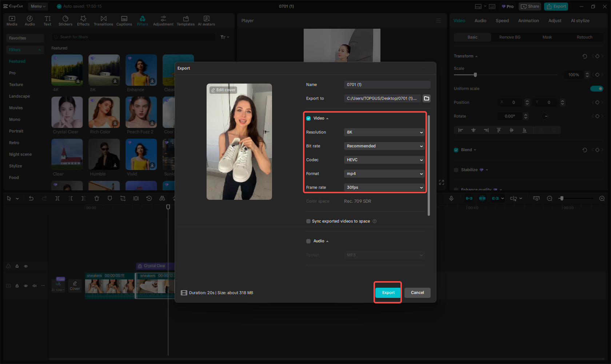
Task: Click the Name field containing 0701 (1)
Action: [x=387, y=85]
